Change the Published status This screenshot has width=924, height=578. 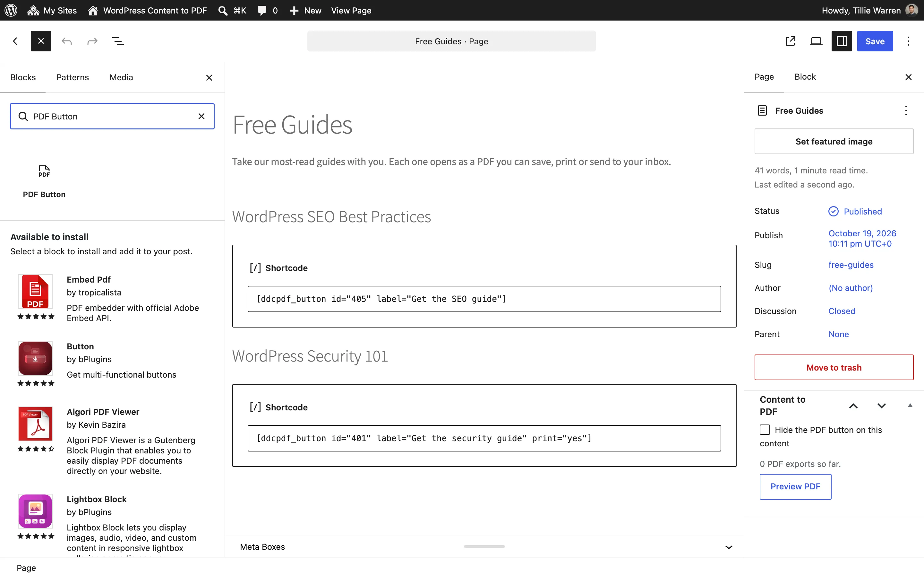[x=855, y=211]
